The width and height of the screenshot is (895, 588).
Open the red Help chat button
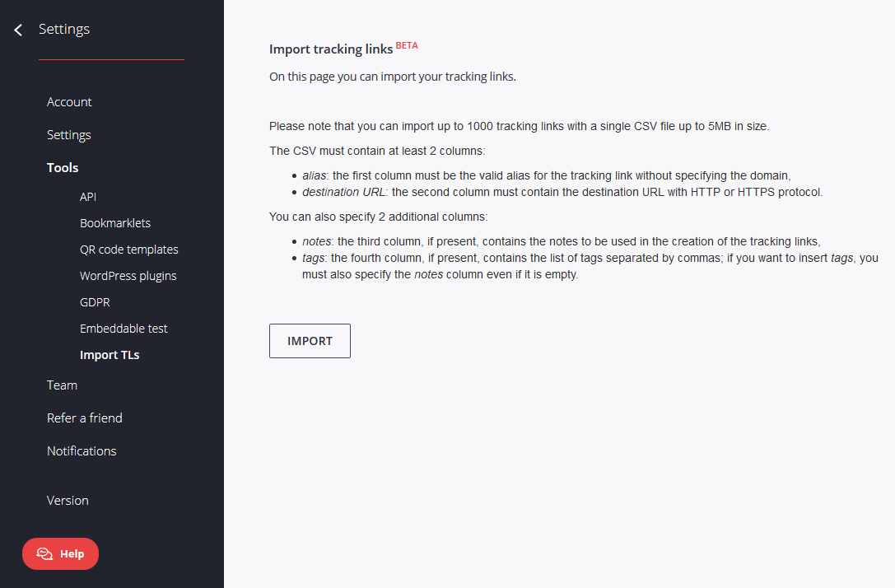click(60, 553)
